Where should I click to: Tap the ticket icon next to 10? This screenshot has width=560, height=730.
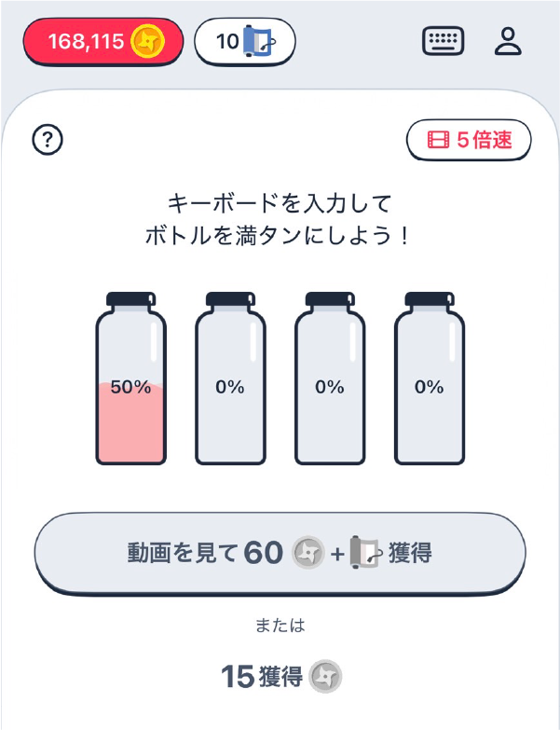click(256, 41)
